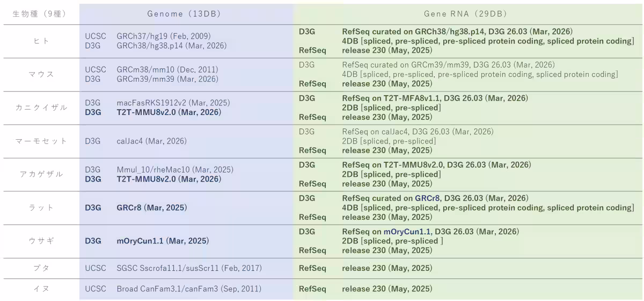Click 'mOryCun1.1 (Mar, 2025)' genome entry
The height and width of the screenshot is (301, 644).
(x=163, y=241)
